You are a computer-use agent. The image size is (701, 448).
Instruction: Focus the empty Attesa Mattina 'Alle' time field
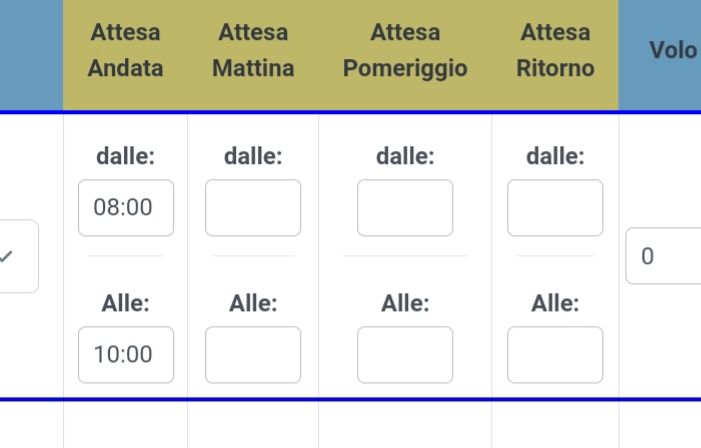tap(253, 355)
